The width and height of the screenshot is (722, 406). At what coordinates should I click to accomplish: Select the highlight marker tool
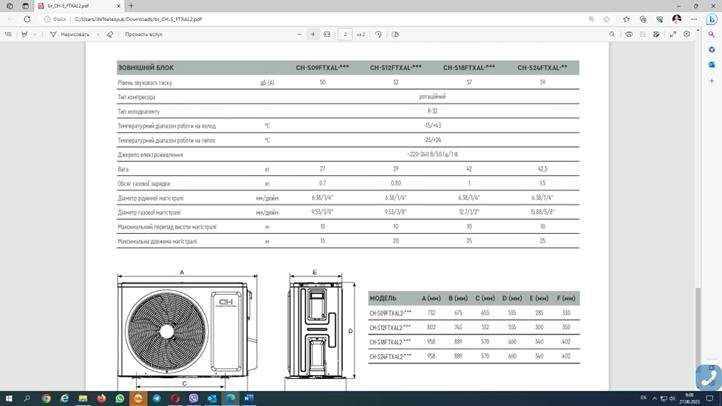24,34
